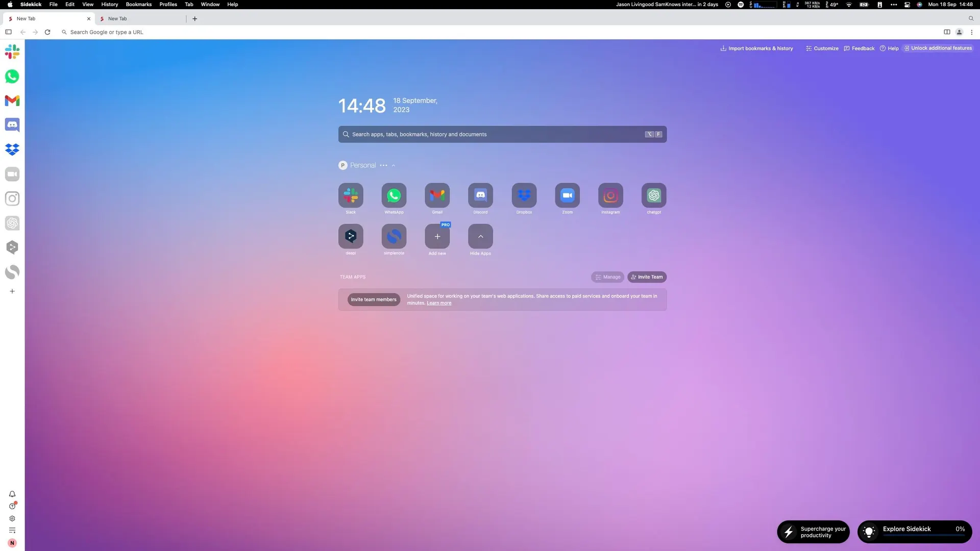
Task: Open browser settings via the gear icon
Action: [12, 518]
